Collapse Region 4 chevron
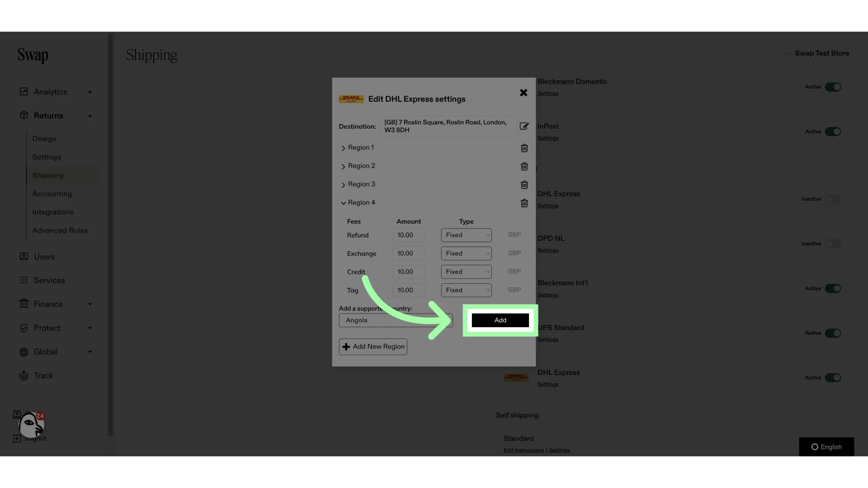The height and width of the screenshot is (488, 868). [343, 203]
